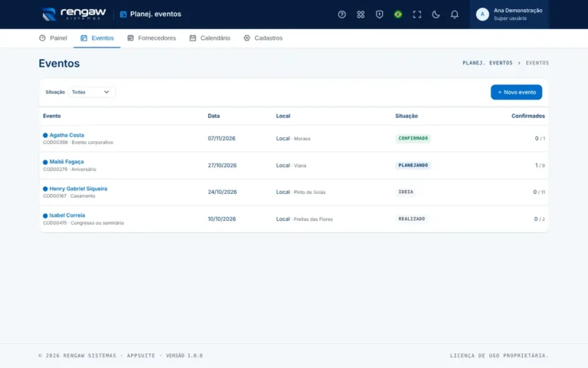Click location Local · Pinto de Goiás
This screenshot has width=588, height=368.
(x=301, y=192)
